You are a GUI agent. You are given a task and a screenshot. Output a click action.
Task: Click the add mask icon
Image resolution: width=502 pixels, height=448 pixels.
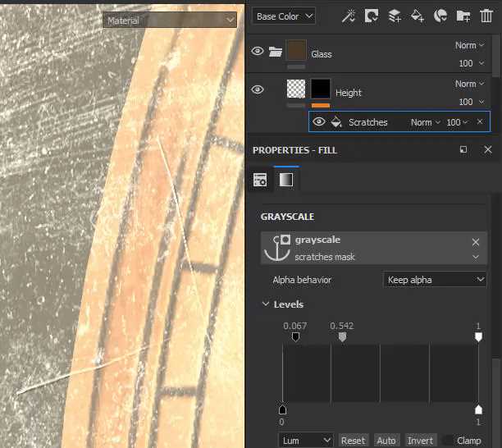(x=372, y=16)
